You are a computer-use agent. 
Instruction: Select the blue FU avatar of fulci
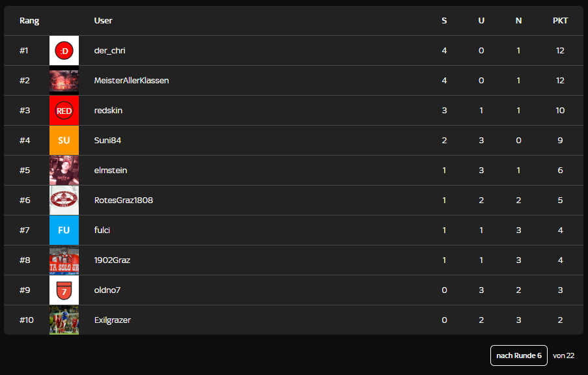pos(64,230)
